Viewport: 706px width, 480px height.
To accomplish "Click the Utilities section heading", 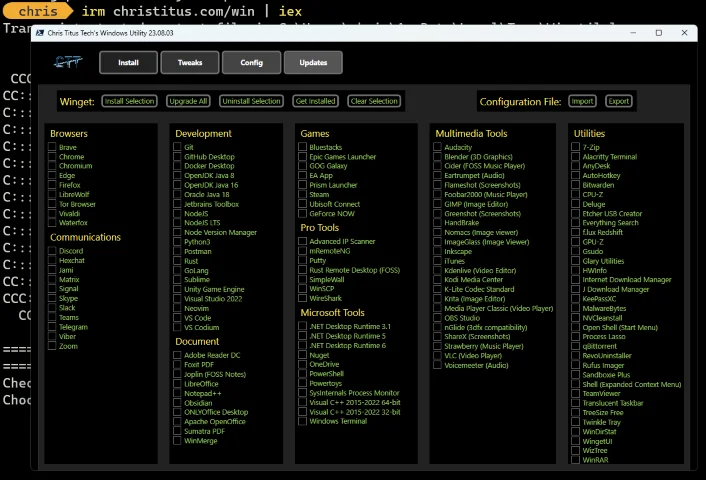I will (589, 133).
